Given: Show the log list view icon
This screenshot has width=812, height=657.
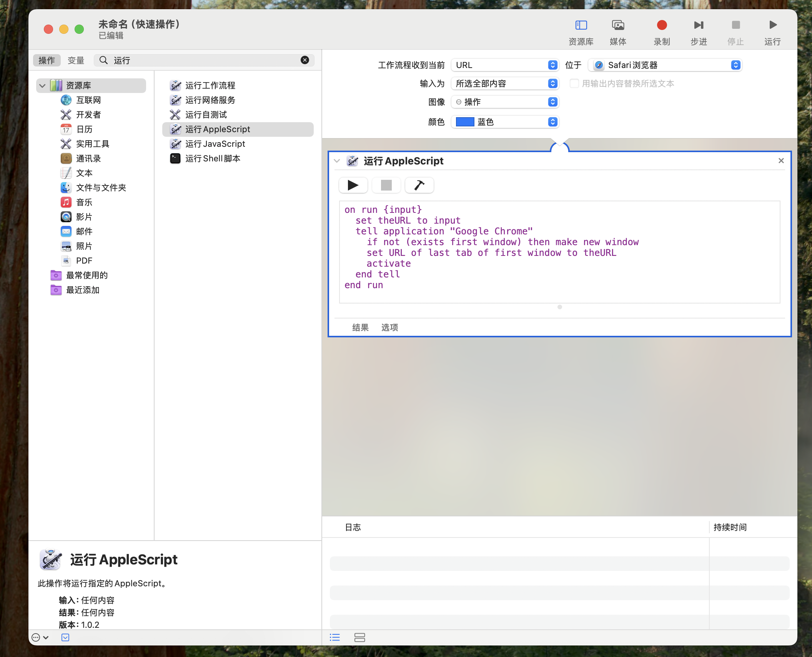Looking at the screenshot, I should pyautogui.click(x=335, y=637).
